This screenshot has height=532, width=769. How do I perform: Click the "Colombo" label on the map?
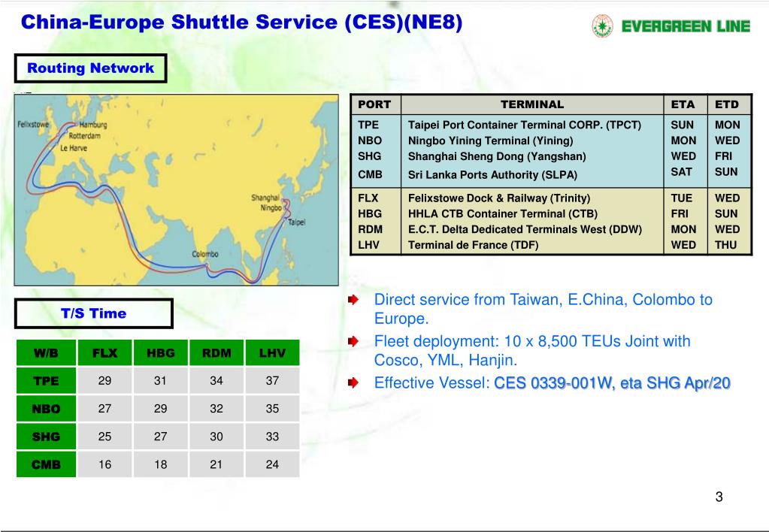click(x=205, y=254)
